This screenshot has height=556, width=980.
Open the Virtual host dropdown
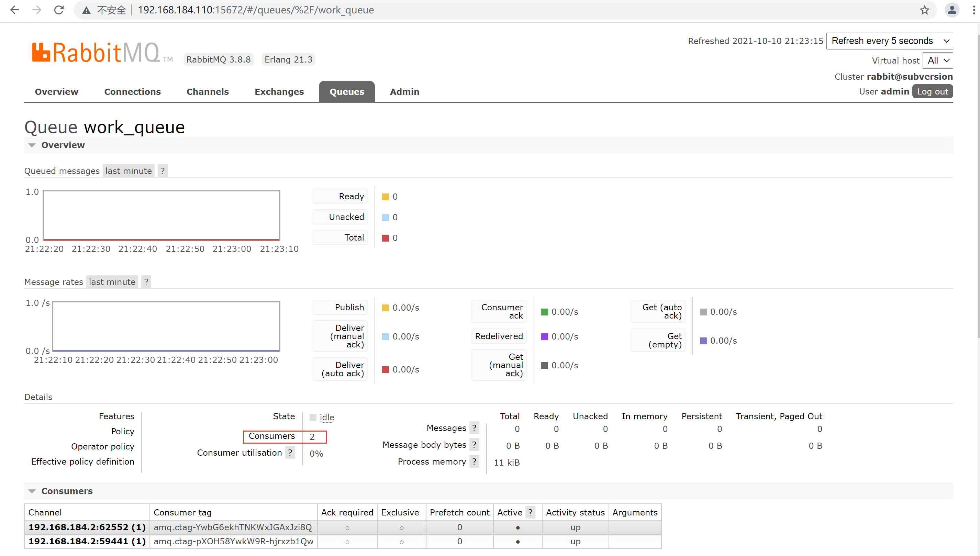click(938, 60)
